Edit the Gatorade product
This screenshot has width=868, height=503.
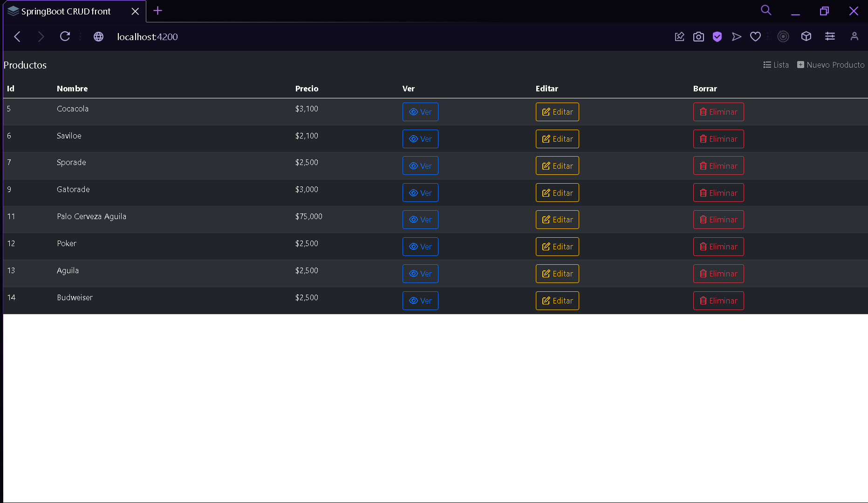[557, 193]
